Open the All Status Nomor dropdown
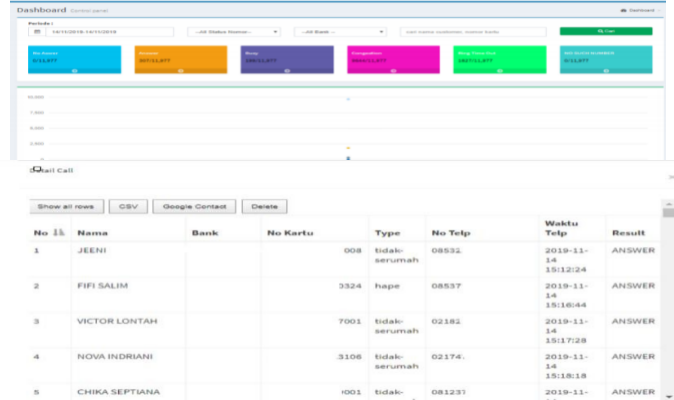This screenshot has width=674, height=400. click(x=234, y=32)
